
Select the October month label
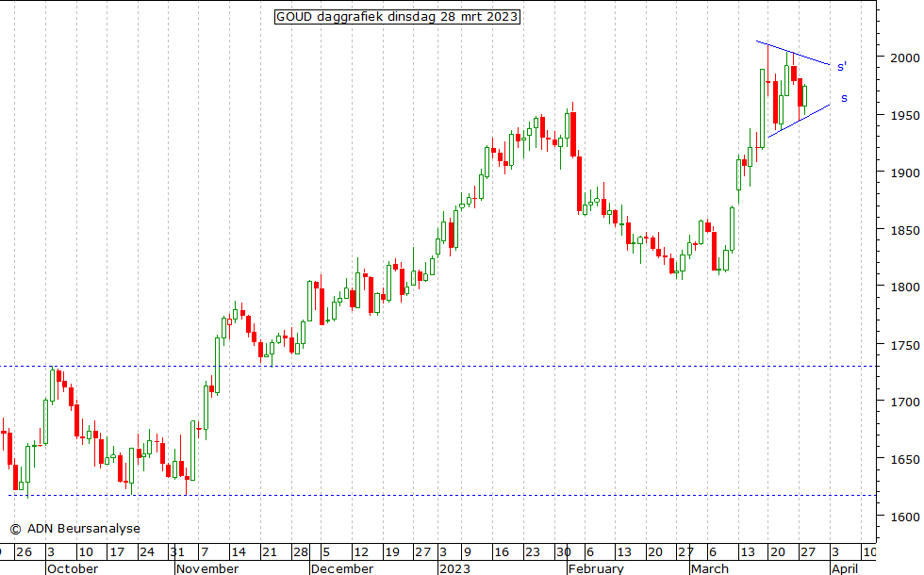tap(73, 568)
